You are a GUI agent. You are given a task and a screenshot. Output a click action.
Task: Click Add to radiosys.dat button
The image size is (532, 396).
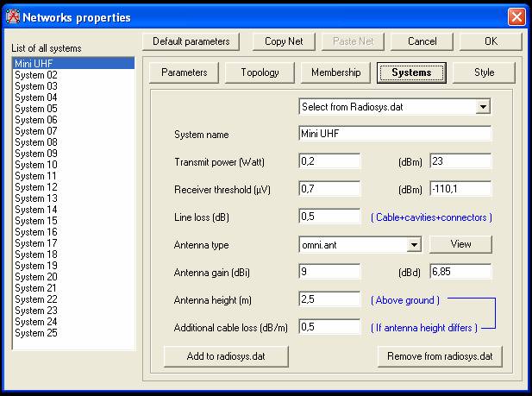click(x=226, y=356)
